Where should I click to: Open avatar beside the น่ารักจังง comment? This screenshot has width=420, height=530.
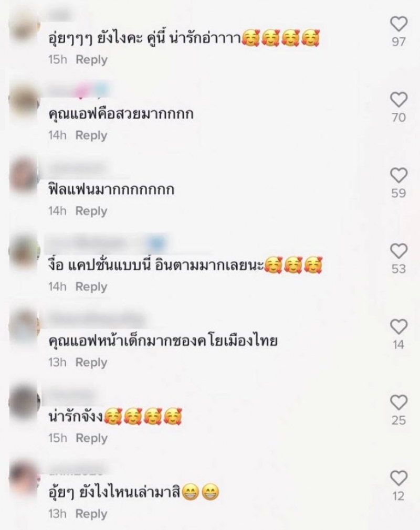(24, 402)
